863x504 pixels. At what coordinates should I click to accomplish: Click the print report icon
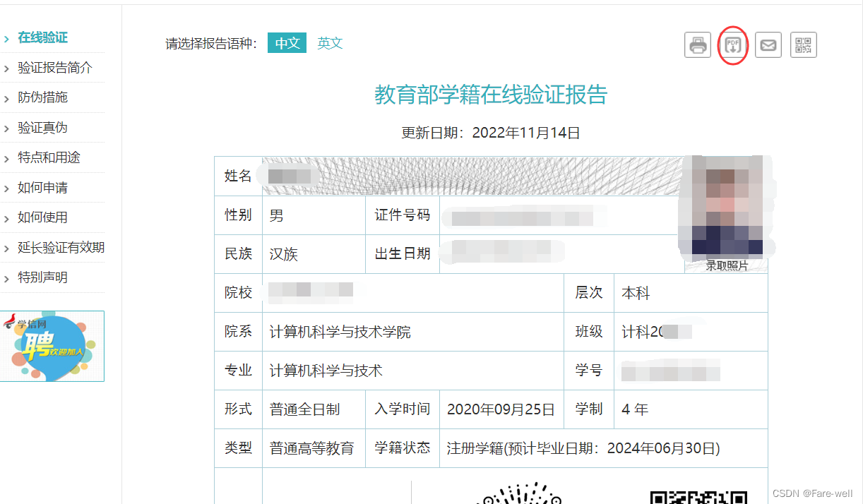click(x=697, y=46)
